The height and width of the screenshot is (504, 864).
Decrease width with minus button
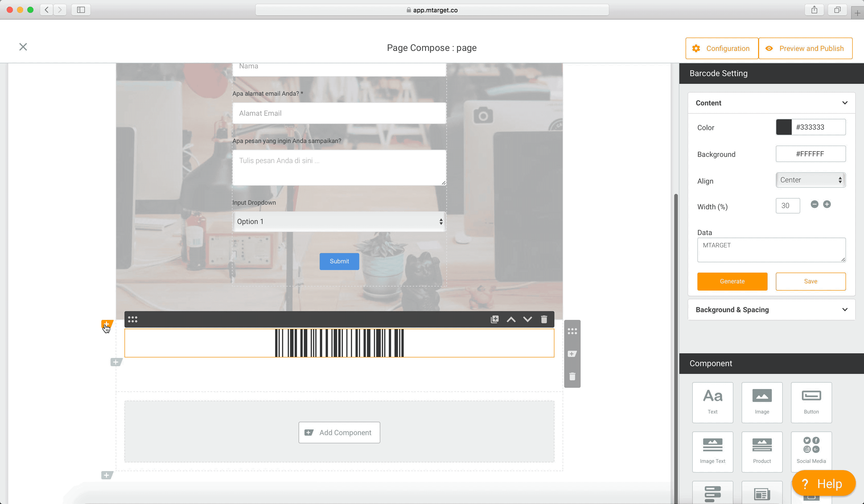click(x=814, y=204)
